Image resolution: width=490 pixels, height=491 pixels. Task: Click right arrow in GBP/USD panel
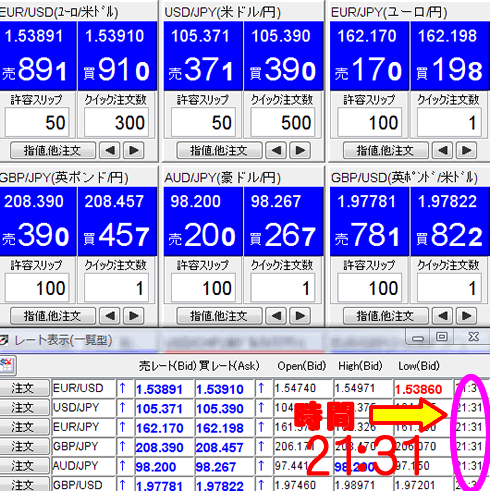tap(466, 316)
